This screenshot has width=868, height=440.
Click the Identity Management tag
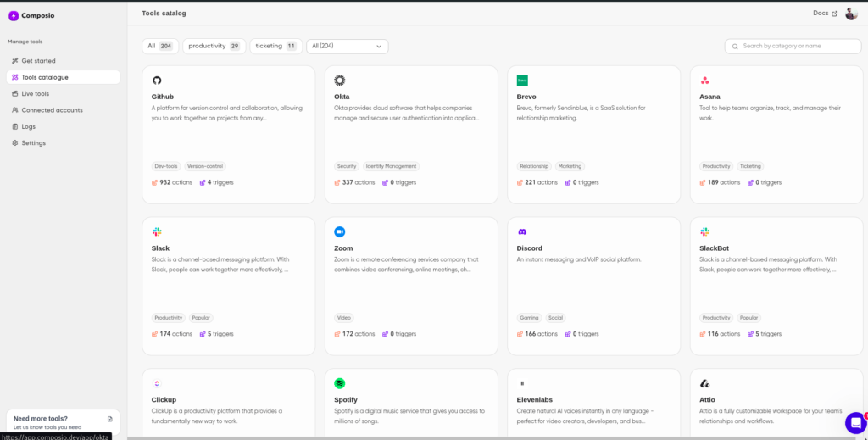point(391,166)
